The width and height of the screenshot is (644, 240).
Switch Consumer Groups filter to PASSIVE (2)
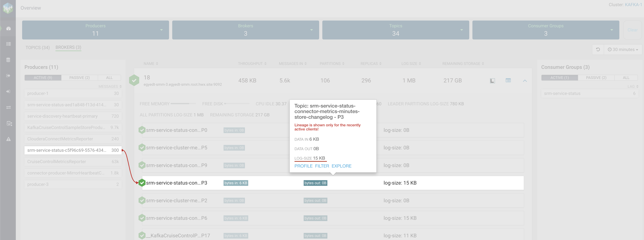click(596, 78)
